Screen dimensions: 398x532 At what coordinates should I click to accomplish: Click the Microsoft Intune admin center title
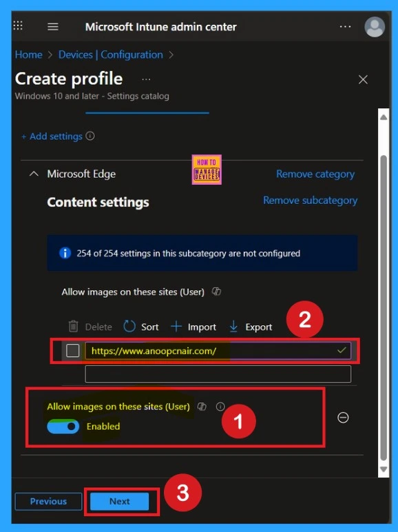coord(160,27)
